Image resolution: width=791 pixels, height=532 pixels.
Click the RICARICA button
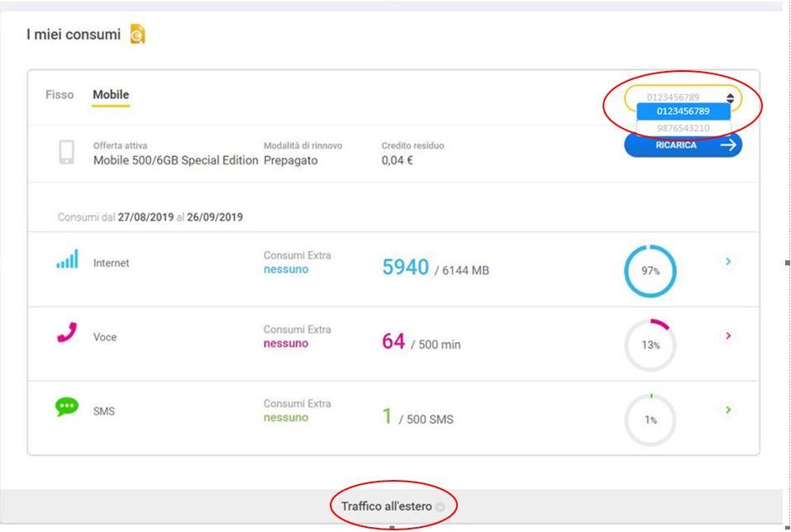point(683,145)
